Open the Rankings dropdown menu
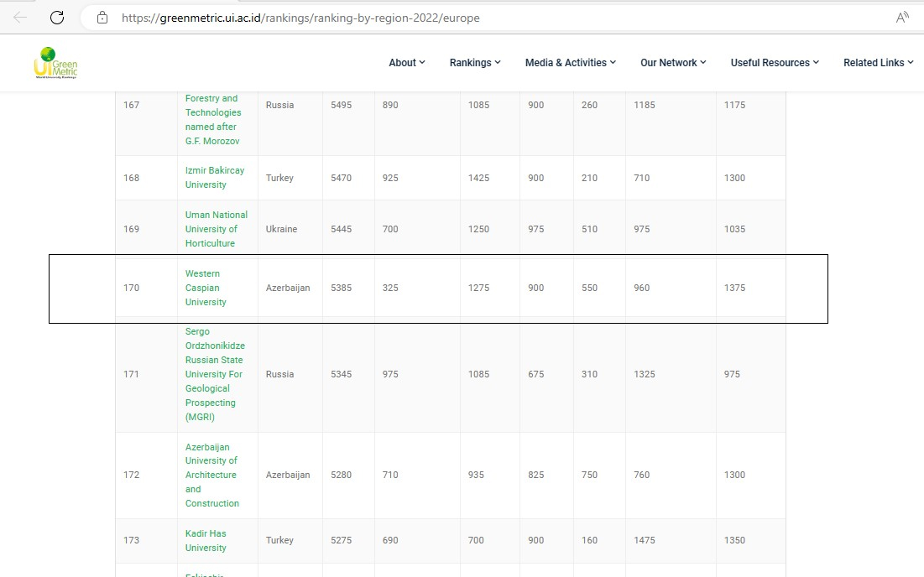The width and height of the screenshot is (924, 577). [475, 62]
